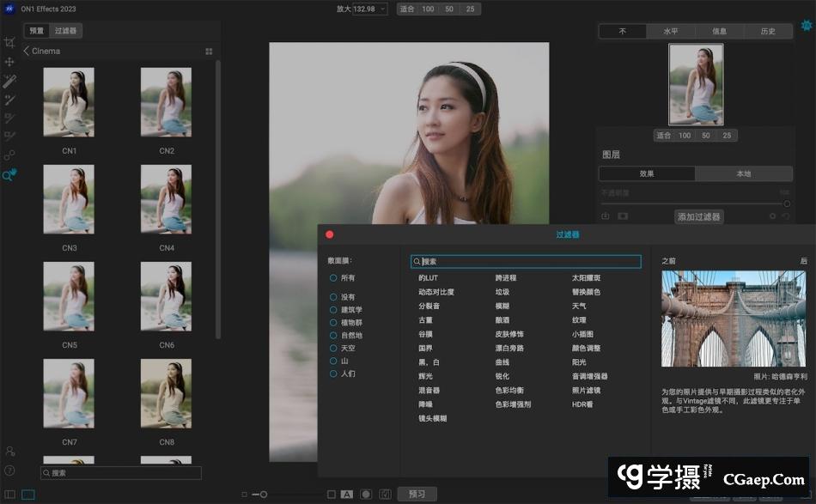This screenshot has width=816, height=504.
Task: Click the mask view A icon
Action: (x=347, y=495)
